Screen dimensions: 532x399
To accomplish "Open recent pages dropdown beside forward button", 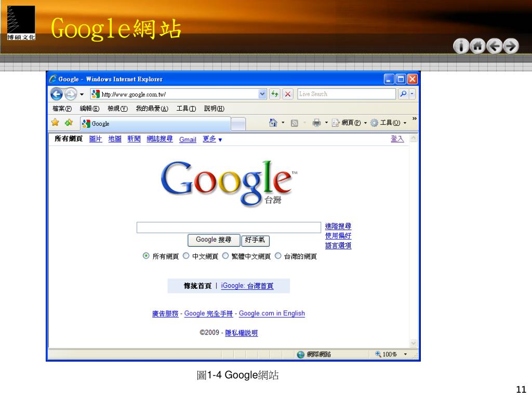I will [82, 95].
